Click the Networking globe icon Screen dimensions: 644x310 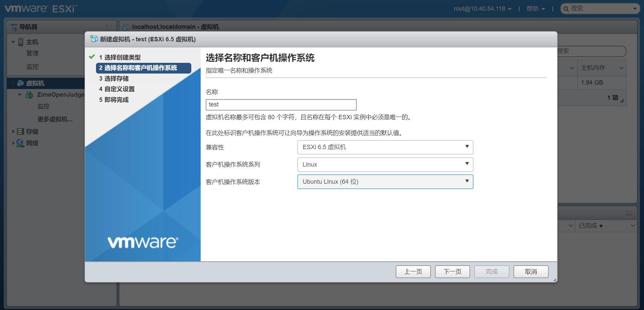coord(20,143)
